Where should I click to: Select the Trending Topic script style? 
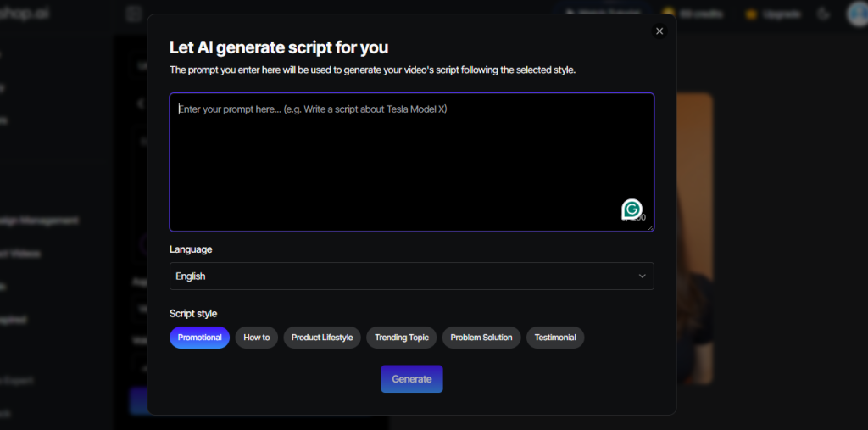tap(401, 338)
